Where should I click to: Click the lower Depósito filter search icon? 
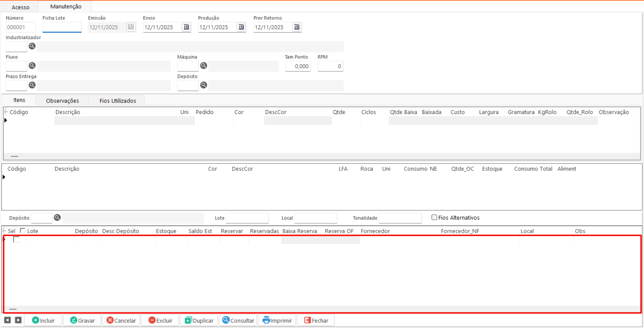tap(57, 218)
